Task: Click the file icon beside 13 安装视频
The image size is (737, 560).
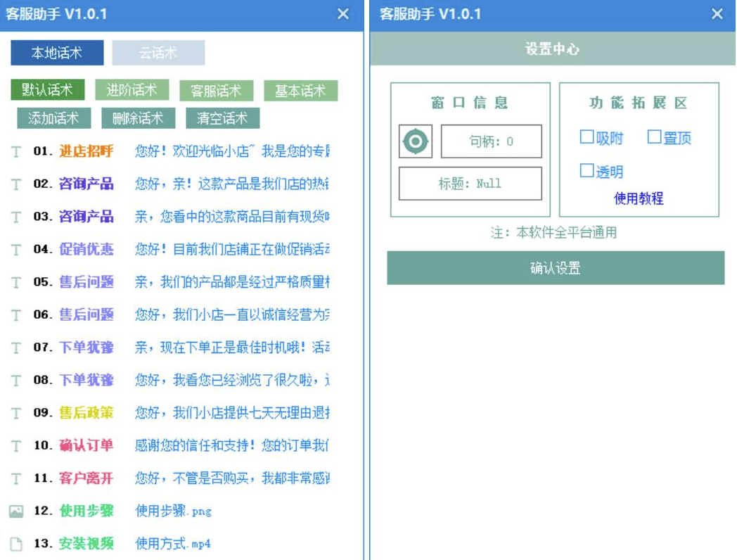Action: [16, 544]
